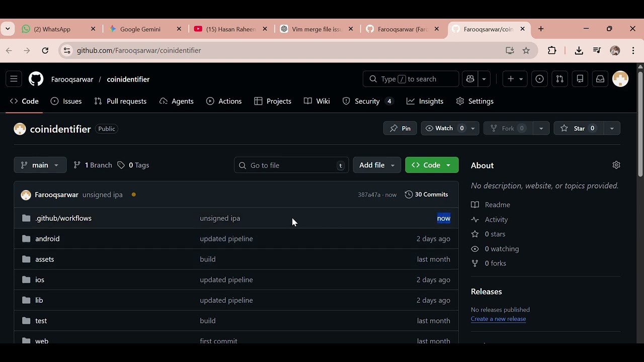Click the browser address bar URL
This screenshot has width=644, height=362.
tap(139, 50)
